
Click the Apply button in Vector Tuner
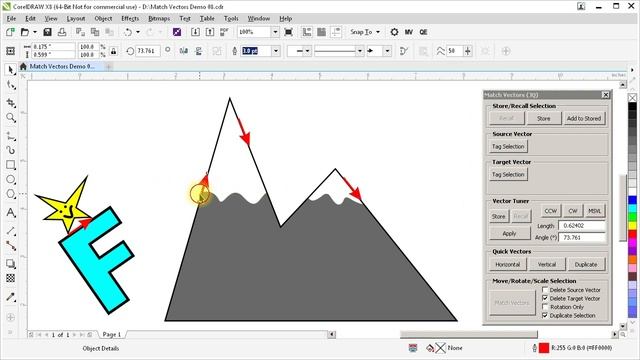[509, 233]
